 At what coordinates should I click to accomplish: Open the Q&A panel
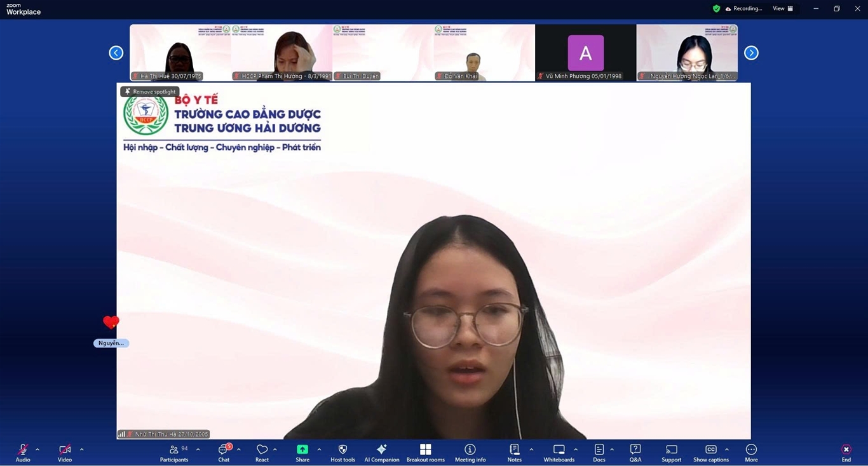click(635, 453)
